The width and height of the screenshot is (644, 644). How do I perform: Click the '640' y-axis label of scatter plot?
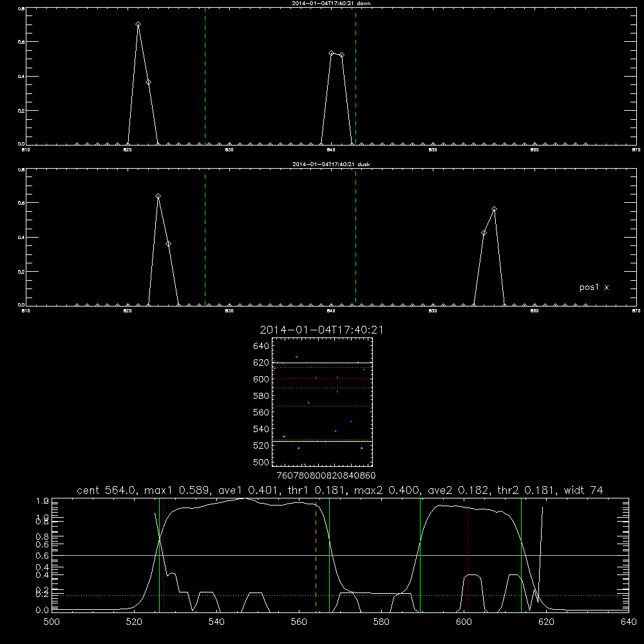[261, 346]
